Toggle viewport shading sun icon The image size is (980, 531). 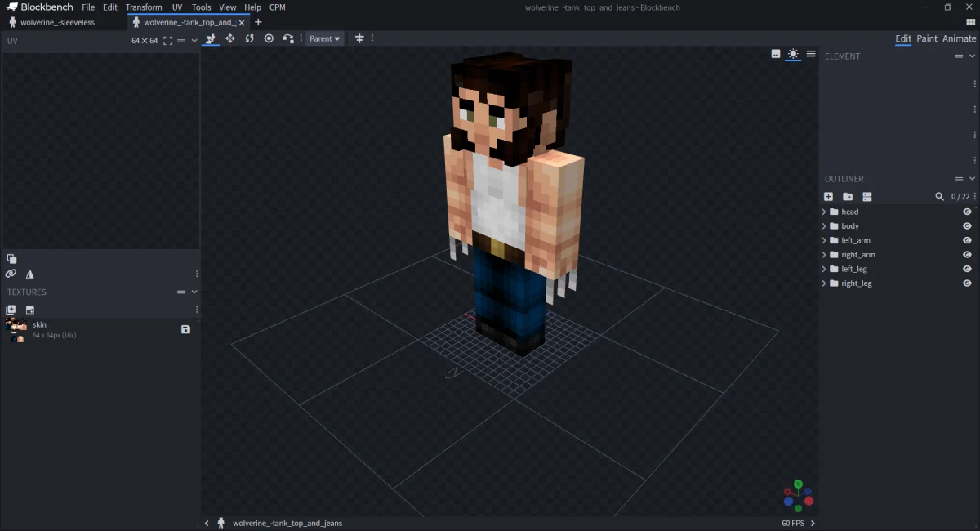click(793, 54)
